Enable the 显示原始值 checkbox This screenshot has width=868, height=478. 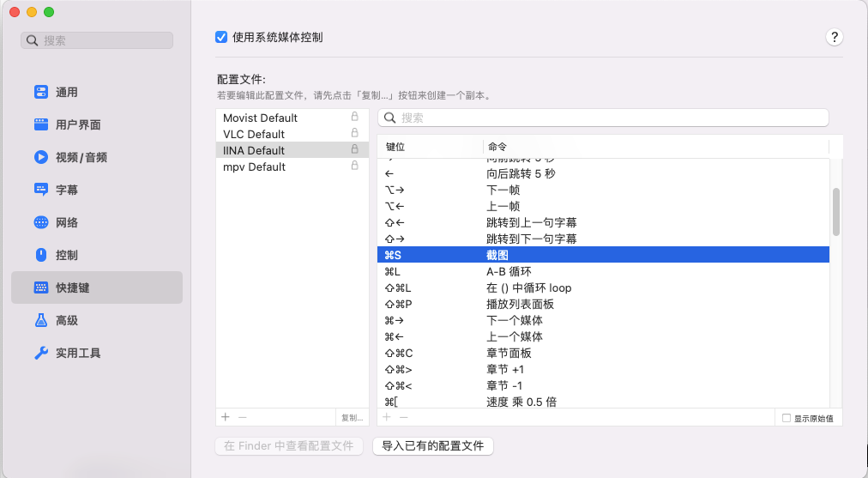point(787,418)
